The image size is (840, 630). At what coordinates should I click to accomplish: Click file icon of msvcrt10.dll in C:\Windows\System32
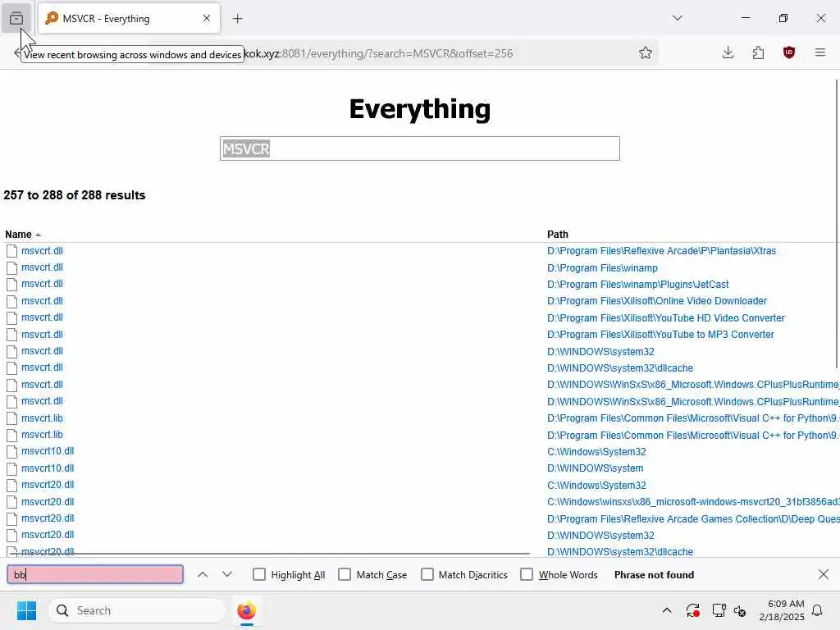click(11, 452)
